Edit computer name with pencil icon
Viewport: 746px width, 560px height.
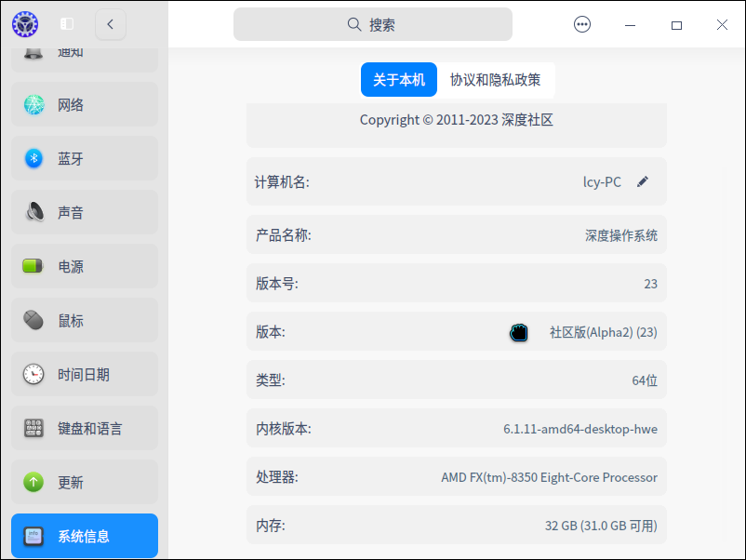tap(642, 181)
